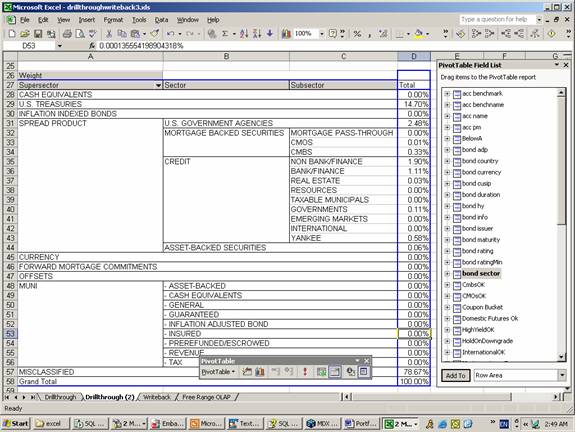This screenshot has width=575, height=432.
Task: Cut selection with the scissors icon
Action: click(109, 34)
